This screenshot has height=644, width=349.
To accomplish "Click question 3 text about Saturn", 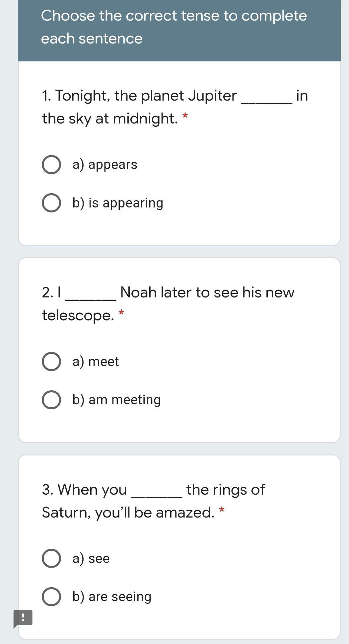I will pos(153,501).
